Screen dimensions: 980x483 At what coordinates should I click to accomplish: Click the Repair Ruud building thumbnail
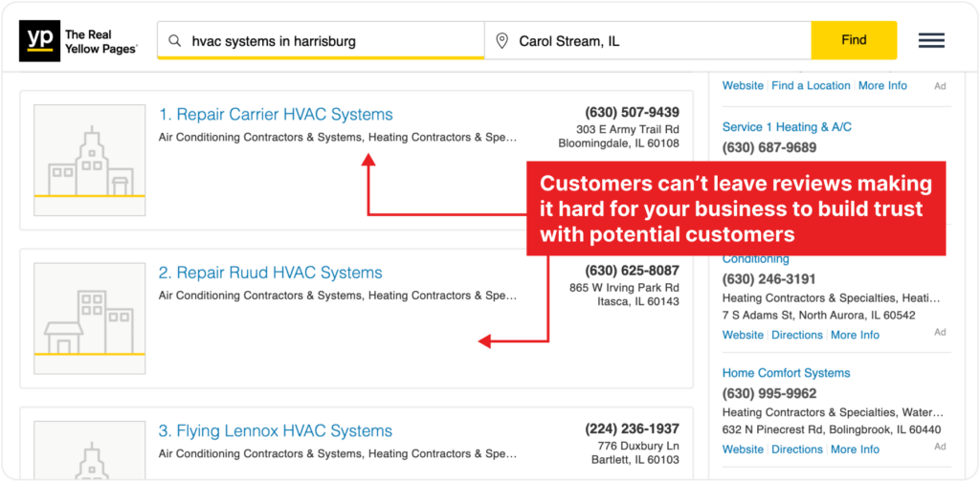(89, 318)
